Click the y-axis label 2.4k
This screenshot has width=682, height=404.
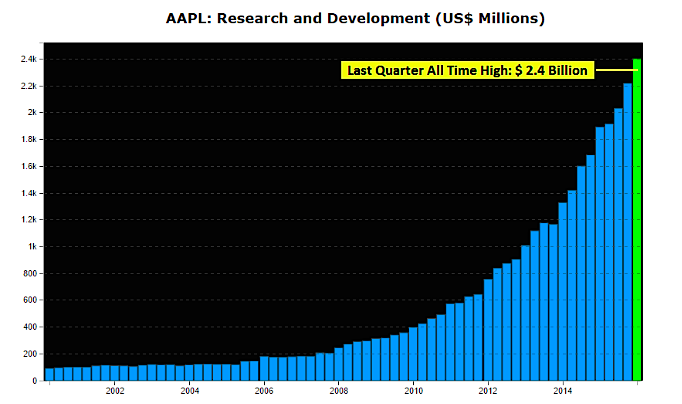click(x=29, y=59)
